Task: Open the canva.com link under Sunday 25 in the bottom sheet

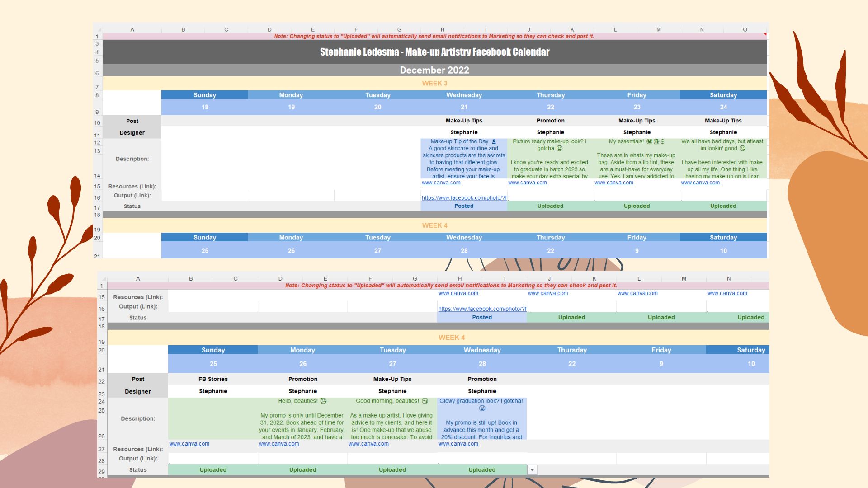Action: click(189, 444)
